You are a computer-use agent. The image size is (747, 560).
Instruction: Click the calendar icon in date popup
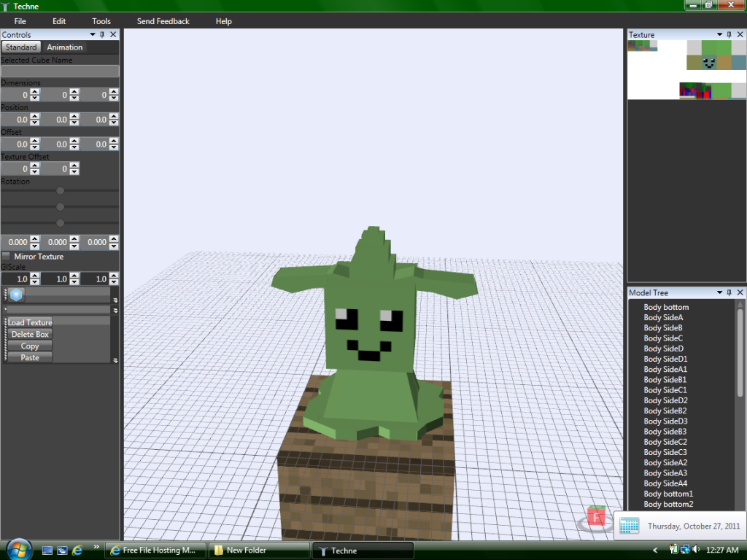(x=629, y=526)
